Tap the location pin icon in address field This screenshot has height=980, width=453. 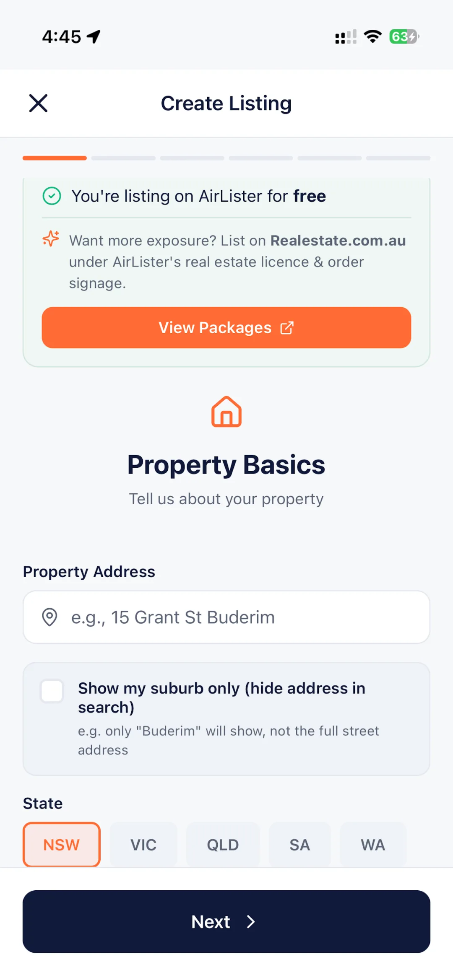(49, 617)
